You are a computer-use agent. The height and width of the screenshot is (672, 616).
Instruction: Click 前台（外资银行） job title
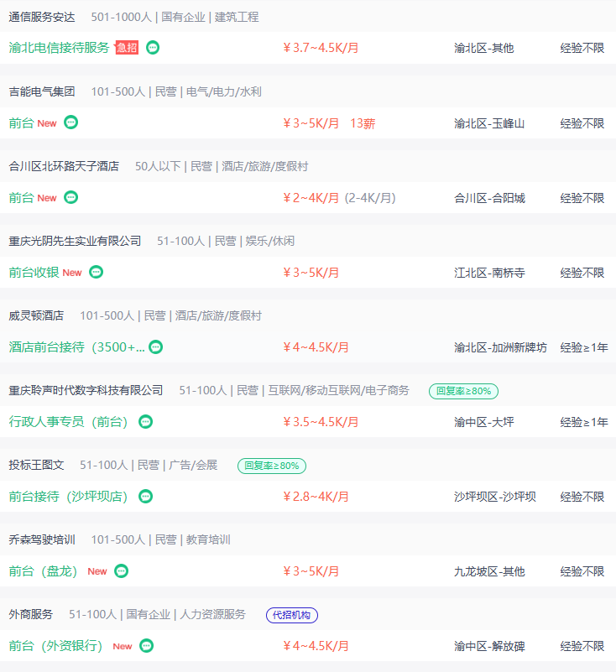55,646
